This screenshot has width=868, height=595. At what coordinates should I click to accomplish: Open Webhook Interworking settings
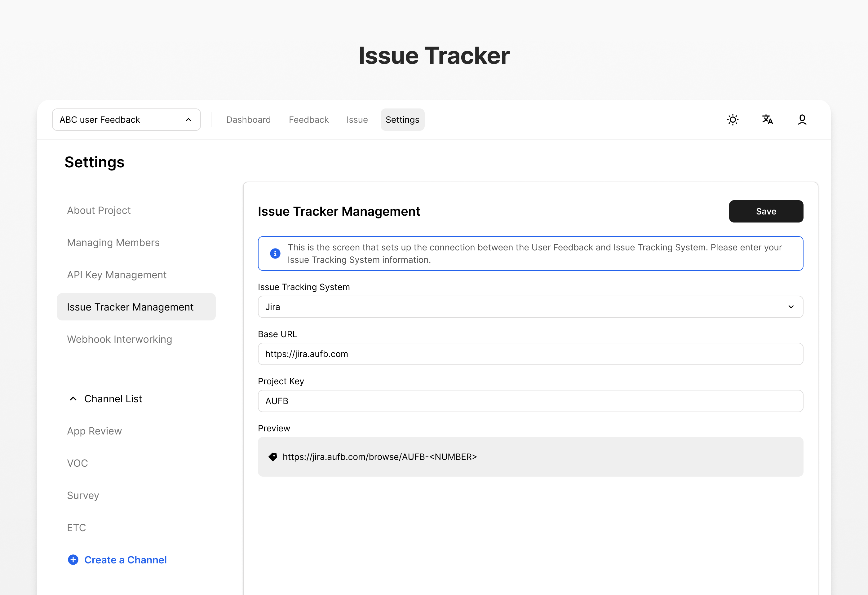pos(120,339)
